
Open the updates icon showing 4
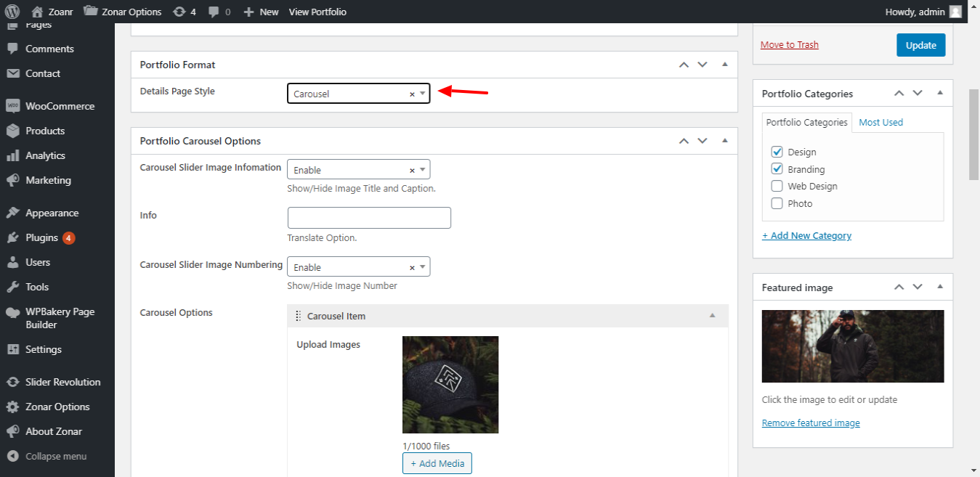point(179,12)
